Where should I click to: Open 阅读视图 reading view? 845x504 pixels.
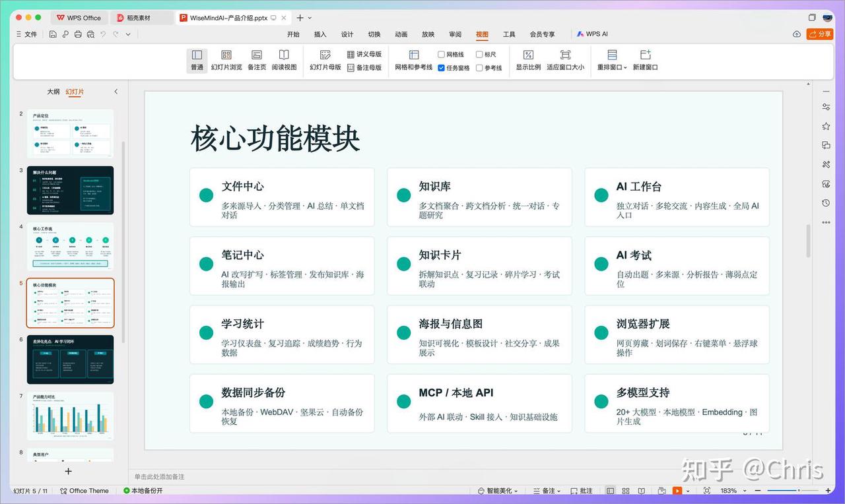(x=284, y=60)
